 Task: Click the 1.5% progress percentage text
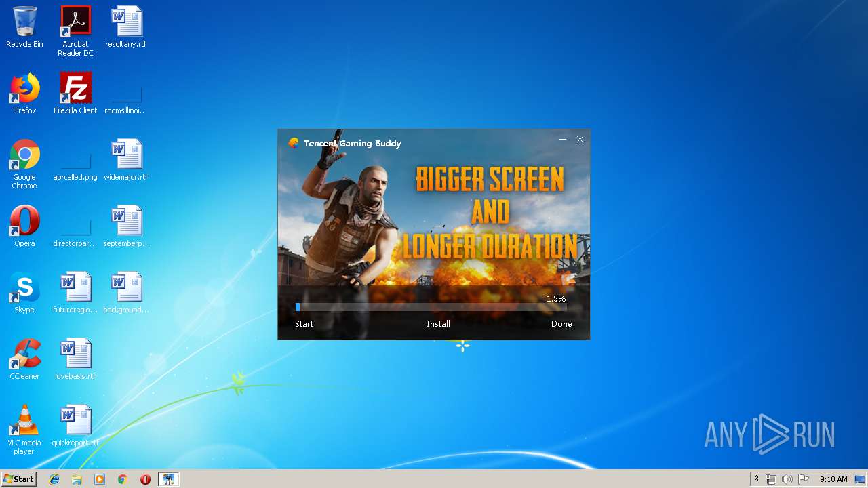pyautogui.click(x=556, y=298)
